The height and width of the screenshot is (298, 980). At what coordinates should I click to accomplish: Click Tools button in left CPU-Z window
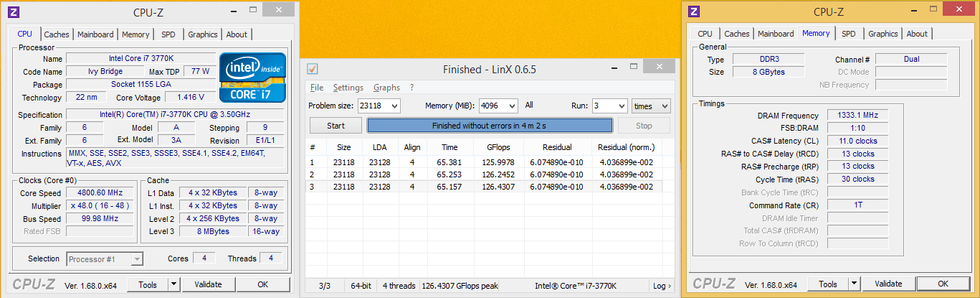pos(148,284)
